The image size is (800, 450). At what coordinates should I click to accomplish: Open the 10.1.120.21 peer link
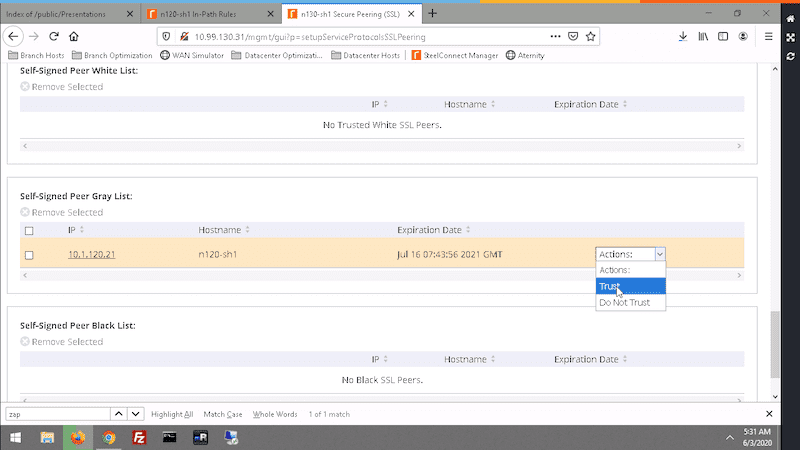(92, 255)
